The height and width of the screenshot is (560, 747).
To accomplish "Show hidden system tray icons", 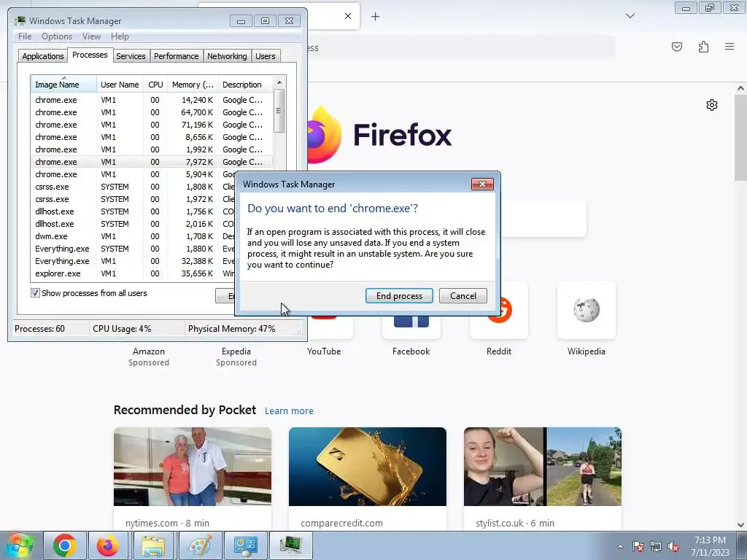I will coord(620,547).
